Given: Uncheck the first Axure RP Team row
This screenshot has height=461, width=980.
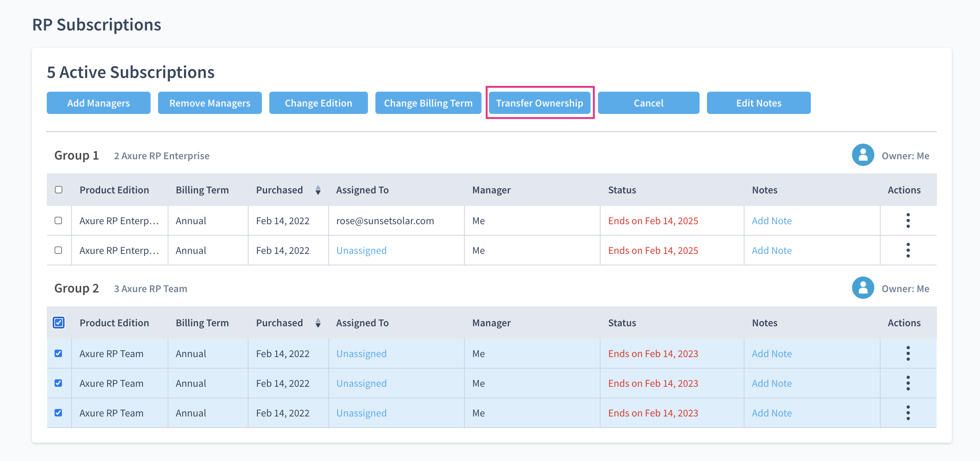Looking at the screenshot, I should point(58,353).
